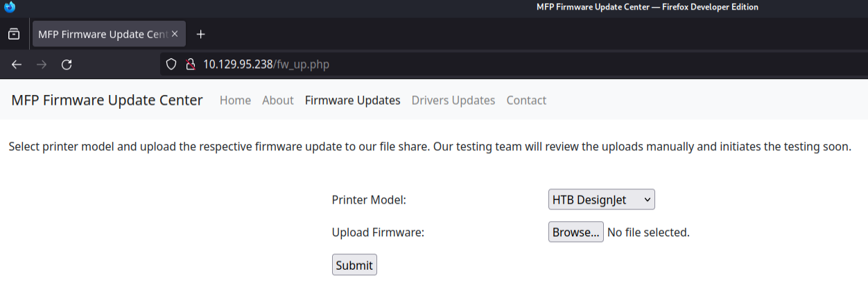The height and width of the screenshot is (296, 868).
Task: Click the insecure connection padlock icon
Action: click(189, 64)
